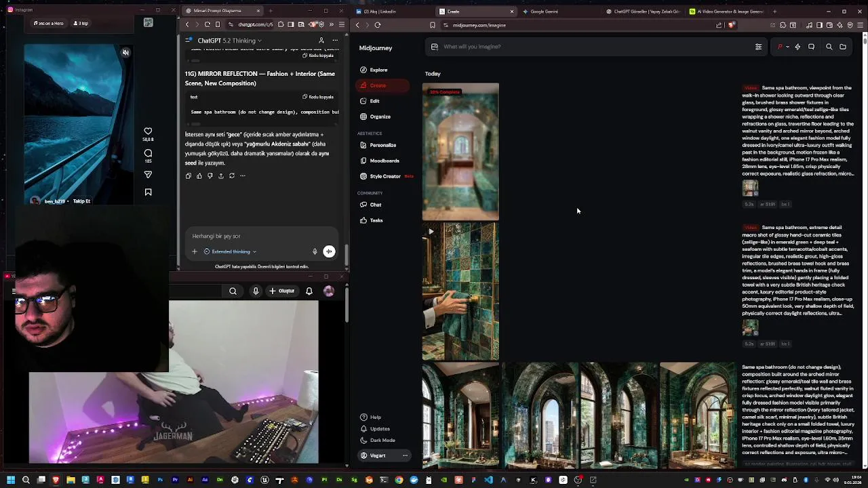The image size is (868, 488).
Task: Click the add-image icon in Midjourney prompt bar
Action: pyautogui.click(x=435, y=47)
